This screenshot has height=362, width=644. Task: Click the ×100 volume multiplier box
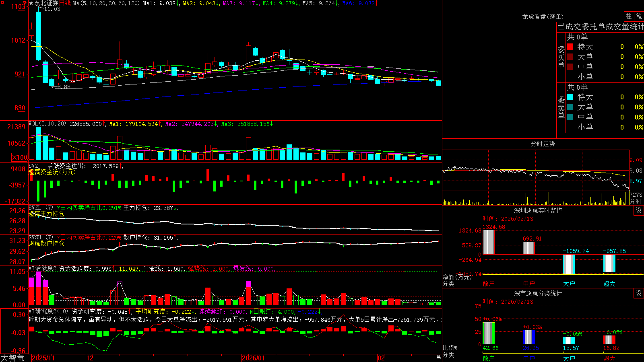(20, 157)
